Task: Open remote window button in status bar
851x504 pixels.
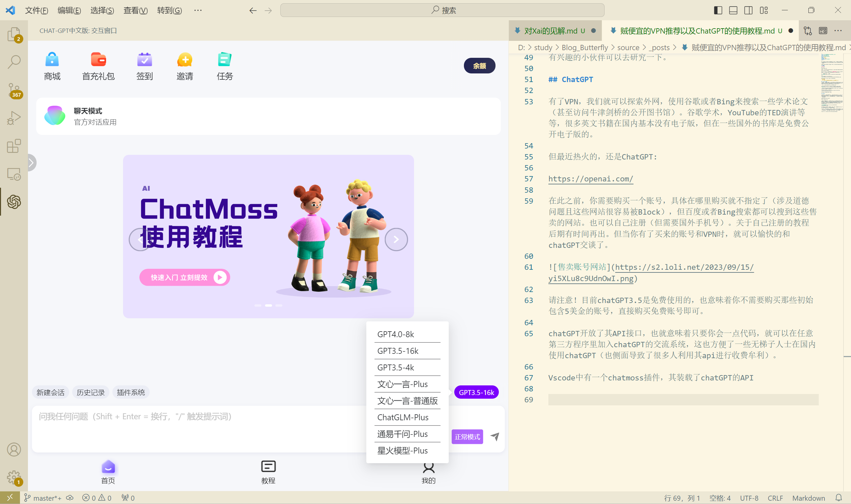Action: tap(10, 498)
